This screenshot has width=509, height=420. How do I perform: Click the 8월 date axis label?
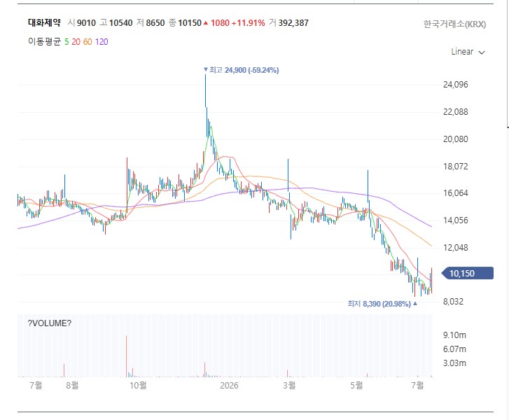click(x=72, y=385)
